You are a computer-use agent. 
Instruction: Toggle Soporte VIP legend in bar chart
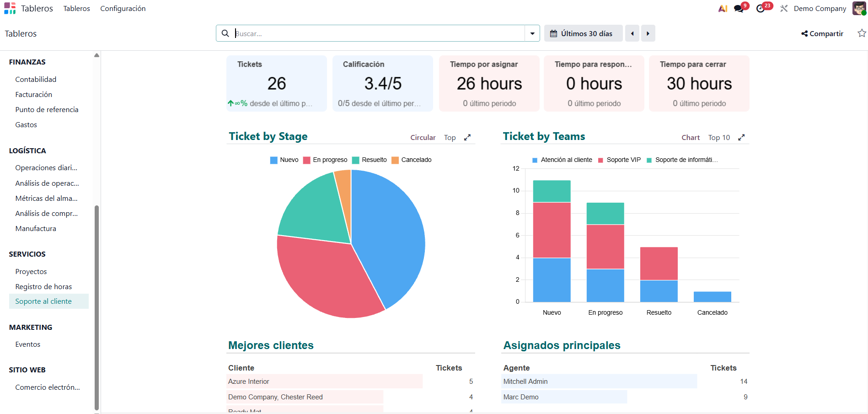coord(619,160)
